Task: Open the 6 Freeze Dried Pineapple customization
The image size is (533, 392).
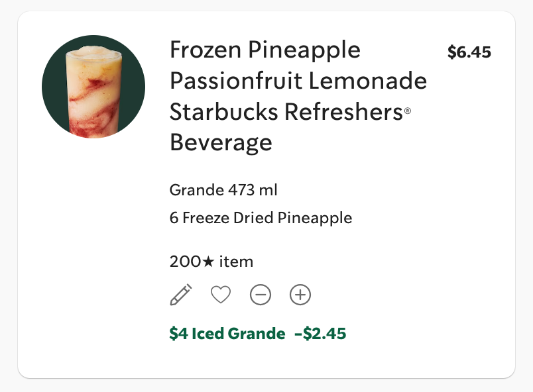Action: [x=261, y=217]
